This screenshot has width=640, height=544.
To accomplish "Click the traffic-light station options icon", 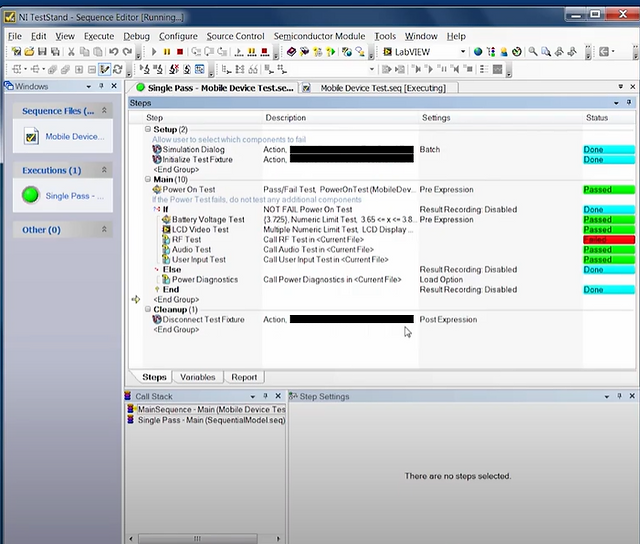I will [491, 51].
